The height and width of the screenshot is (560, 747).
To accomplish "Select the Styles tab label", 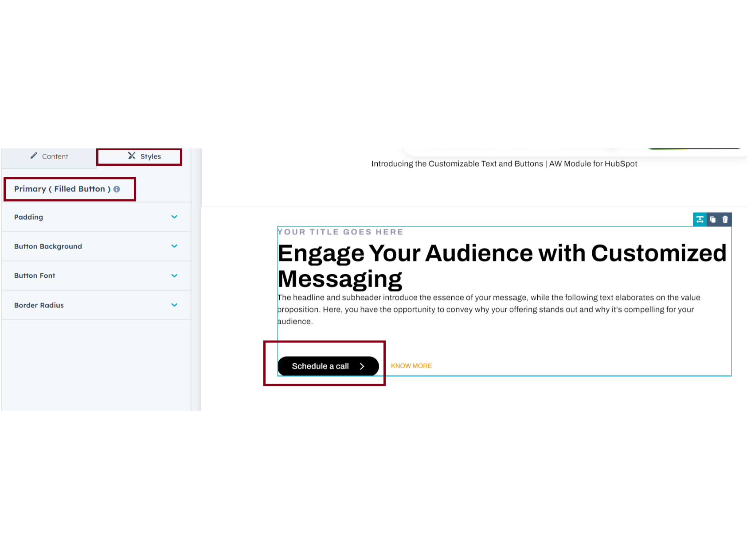I will point(151,156).
